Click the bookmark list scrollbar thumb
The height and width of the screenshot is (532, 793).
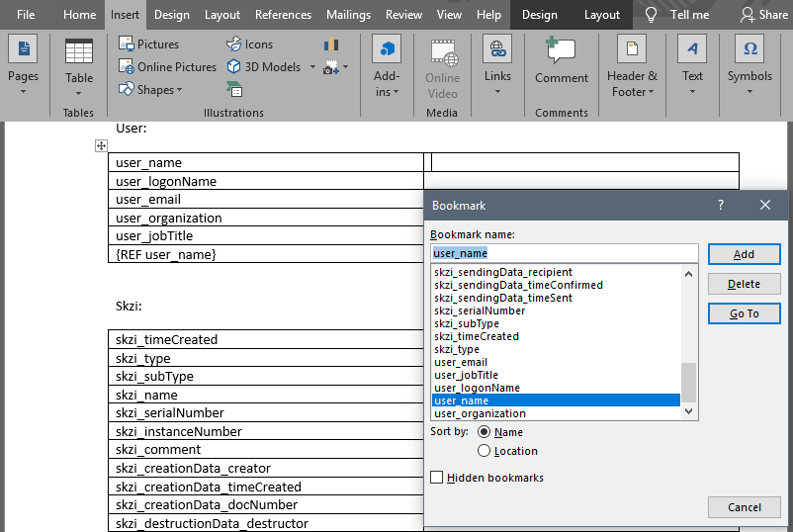coord(689,380)
